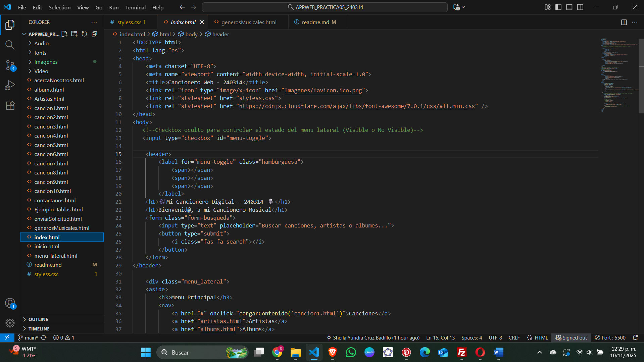Split the editor to the right

(x=624, y=22)
